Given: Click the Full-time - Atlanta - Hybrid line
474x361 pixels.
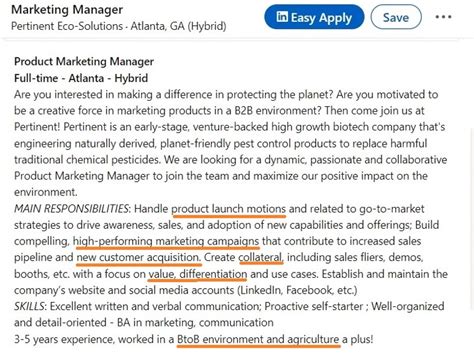Looking at the screenshot, I should pos(81,78).
